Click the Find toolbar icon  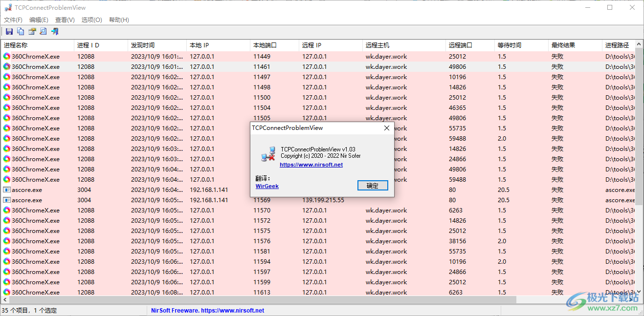(43, 31)
